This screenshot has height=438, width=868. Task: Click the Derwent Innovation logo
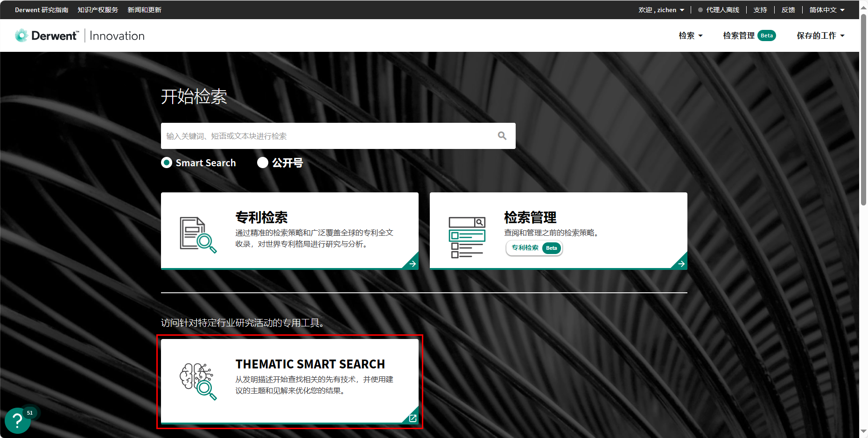click(80, 35)
